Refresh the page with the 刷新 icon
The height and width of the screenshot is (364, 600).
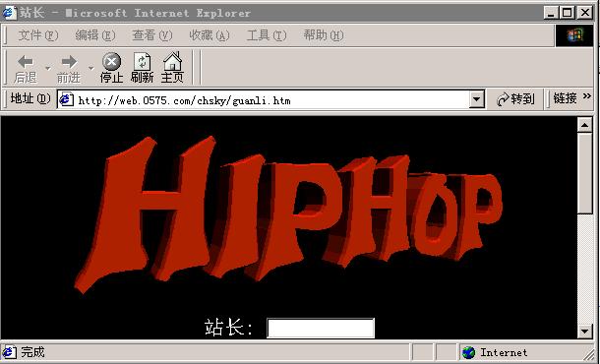pos(142,61)
